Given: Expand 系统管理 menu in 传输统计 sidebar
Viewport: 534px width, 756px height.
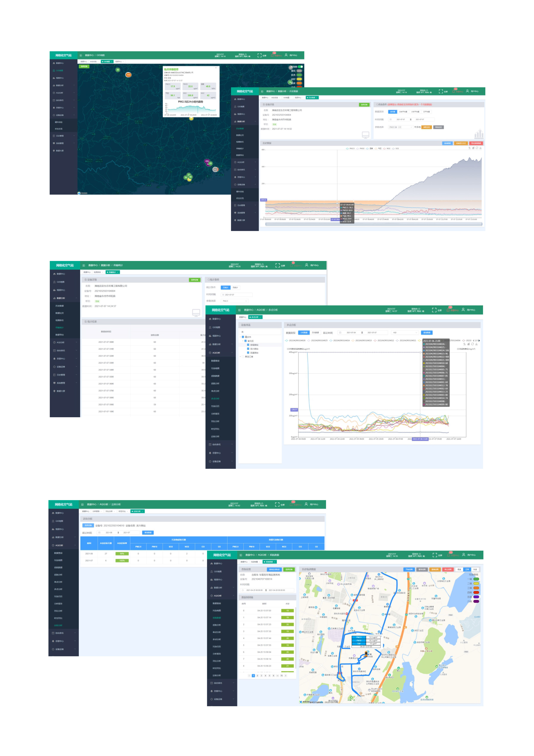Looking at the screenshot, I should [x=65, y=383].
